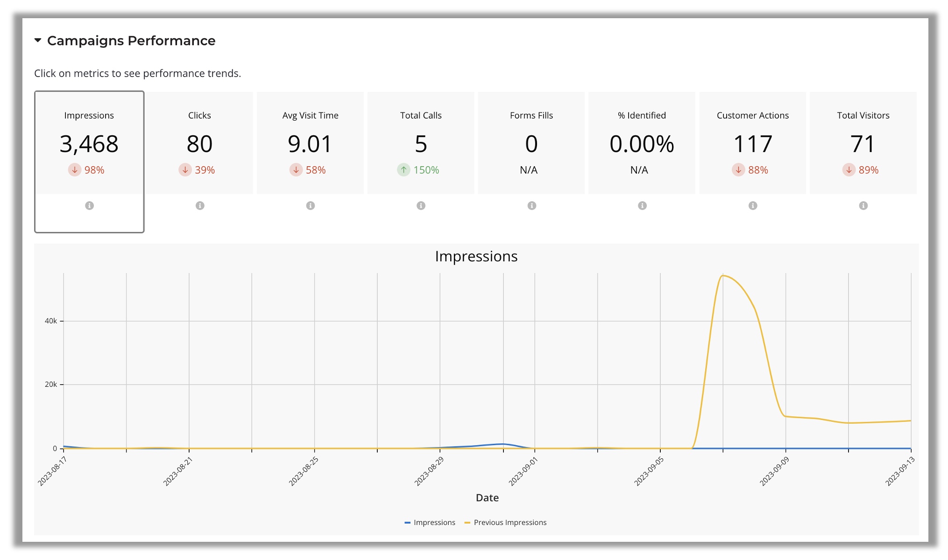Image resolution: width=948 pixels, height=560 pixels.
Task: Toggle the Impressions series in the chart legend
Action: coord(430,522)
